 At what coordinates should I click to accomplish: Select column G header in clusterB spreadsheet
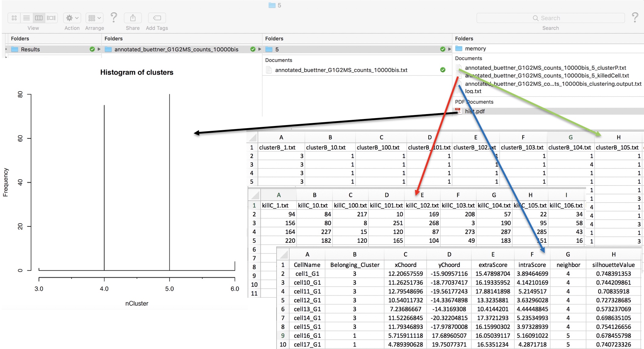point(571,137)
